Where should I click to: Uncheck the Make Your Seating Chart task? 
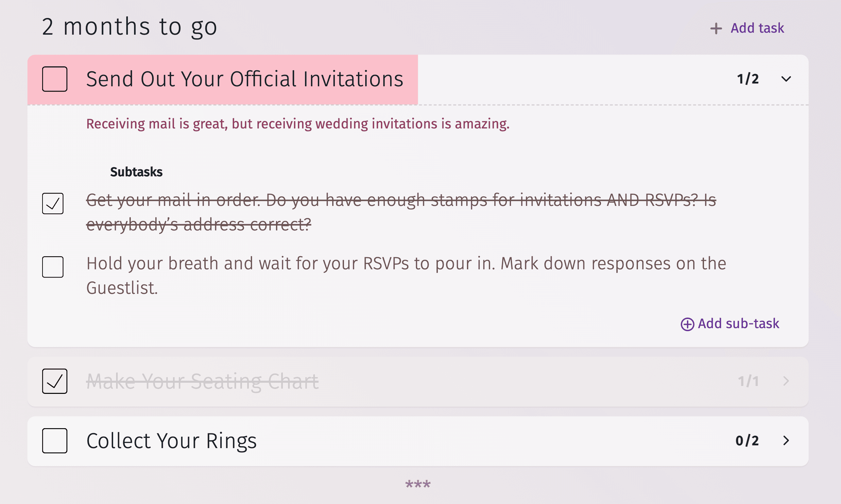[55, 381]
